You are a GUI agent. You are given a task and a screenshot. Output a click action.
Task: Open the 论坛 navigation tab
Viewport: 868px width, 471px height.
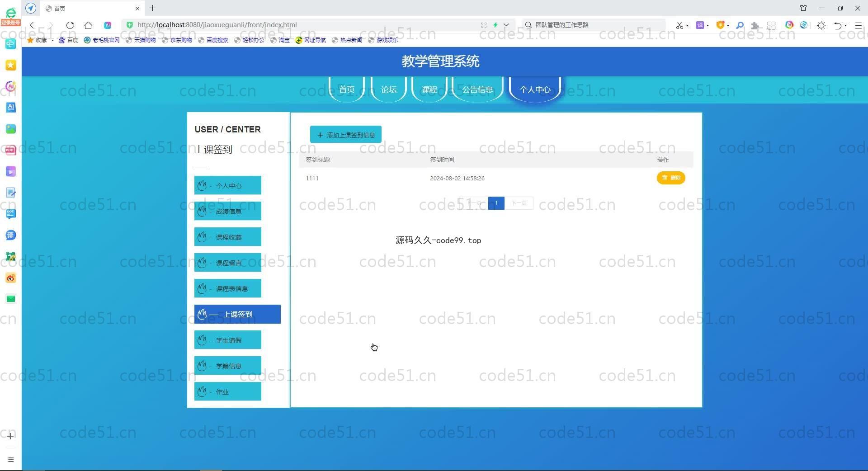(388, 89)
